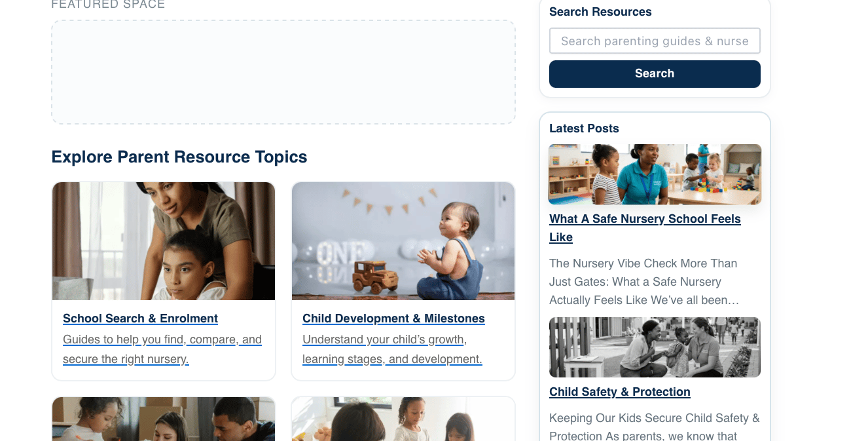Click the Latest Posts heading
Screen dimensions: 868x441
(584, 128)
